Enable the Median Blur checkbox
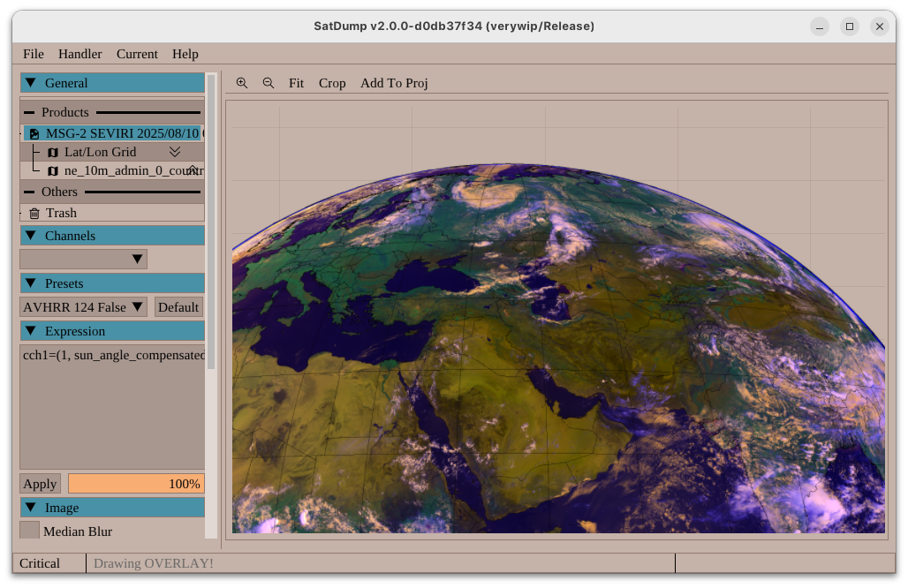 click(x=29, y=531)
